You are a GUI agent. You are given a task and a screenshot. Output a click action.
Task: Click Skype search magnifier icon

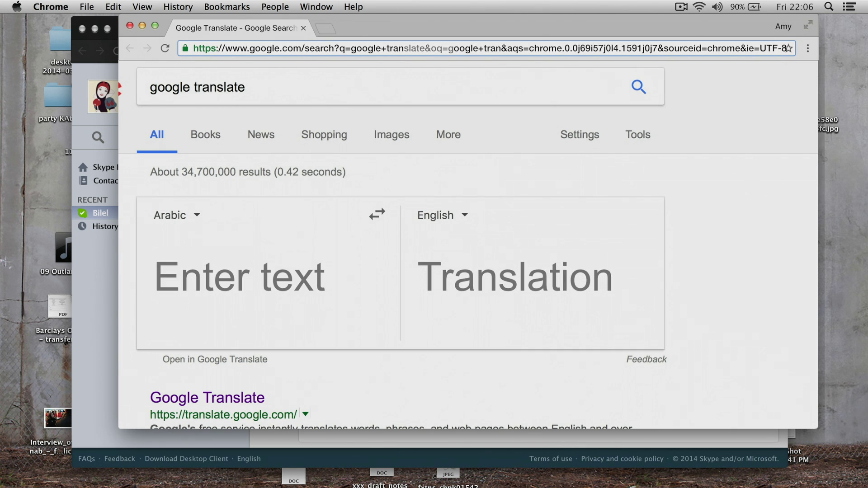tap(98, 137)
